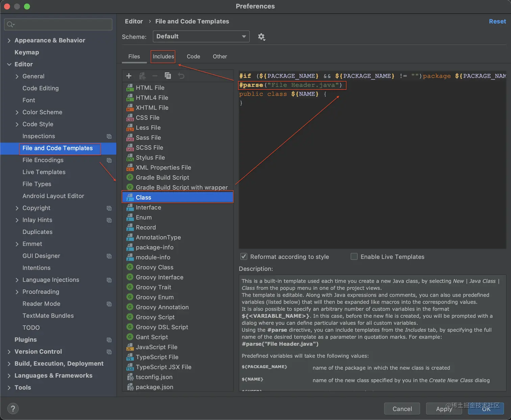Select the Groovy Trait template
The image size is (511, 420).
click(x=177, y=287)
